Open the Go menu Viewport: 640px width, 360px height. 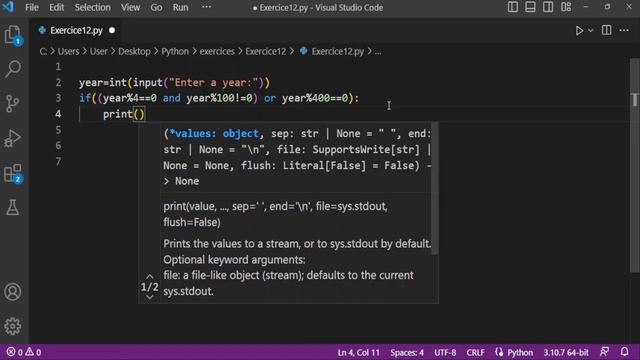[x=156, y=7]
